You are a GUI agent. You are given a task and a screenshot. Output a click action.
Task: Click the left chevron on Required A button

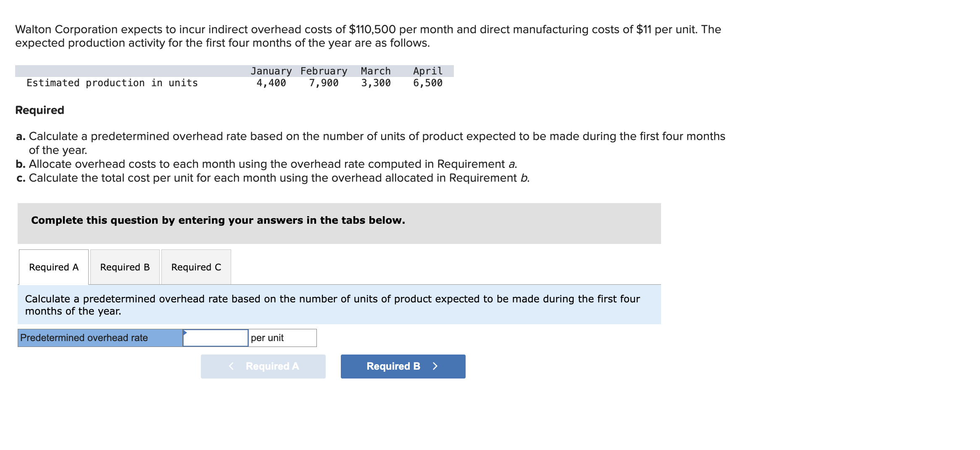click(231, 366)
